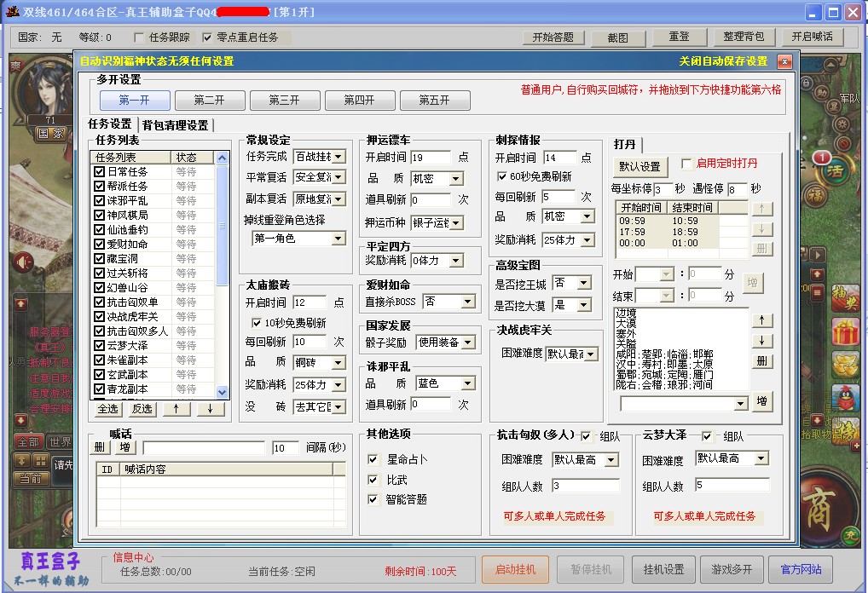Enable the 启用定时打丹 checkbox
This screenshot has width=868, height=593.
pyautogui.click(x=686, y=164)
